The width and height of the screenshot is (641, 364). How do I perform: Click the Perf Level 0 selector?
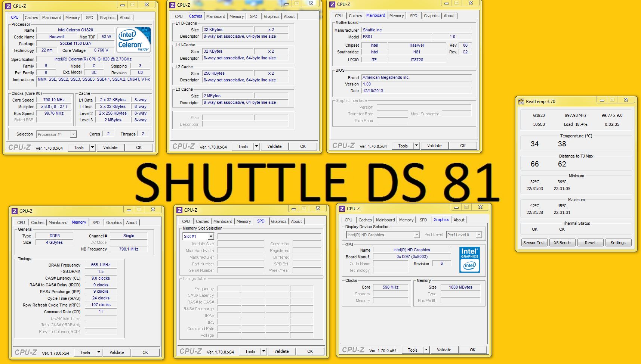[463, 234]
